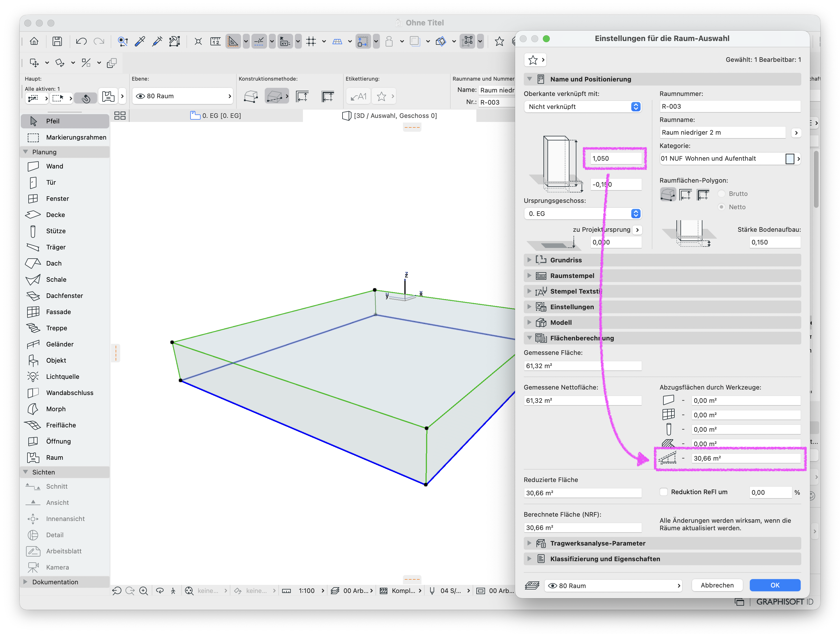840x634 pixels.
Task: Open favorites star button in dialog
Action: 535,60
